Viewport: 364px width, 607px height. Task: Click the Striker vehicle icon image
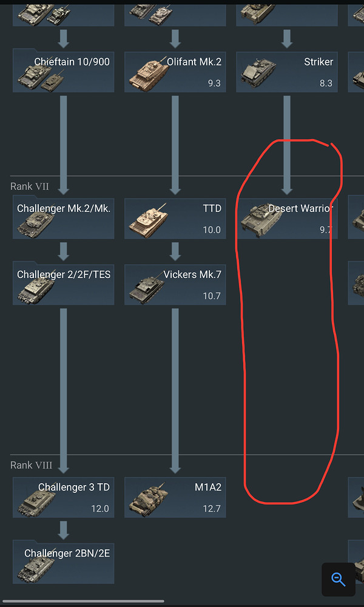(x=258, y=73)
